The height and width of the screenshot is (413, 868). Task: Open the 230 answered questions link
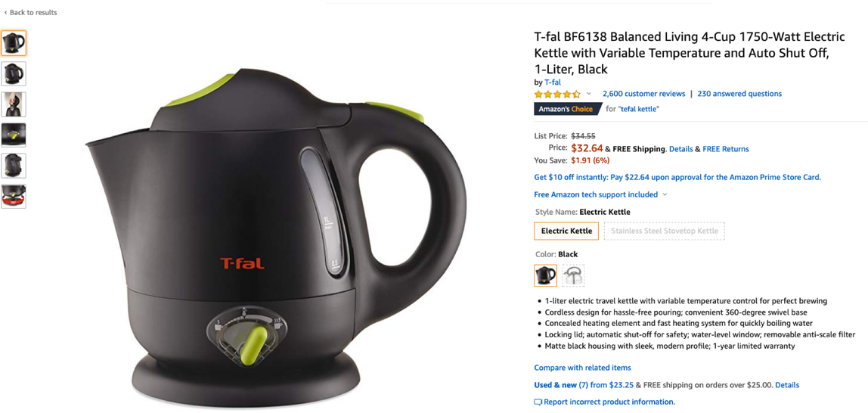(x=739, y=94)
